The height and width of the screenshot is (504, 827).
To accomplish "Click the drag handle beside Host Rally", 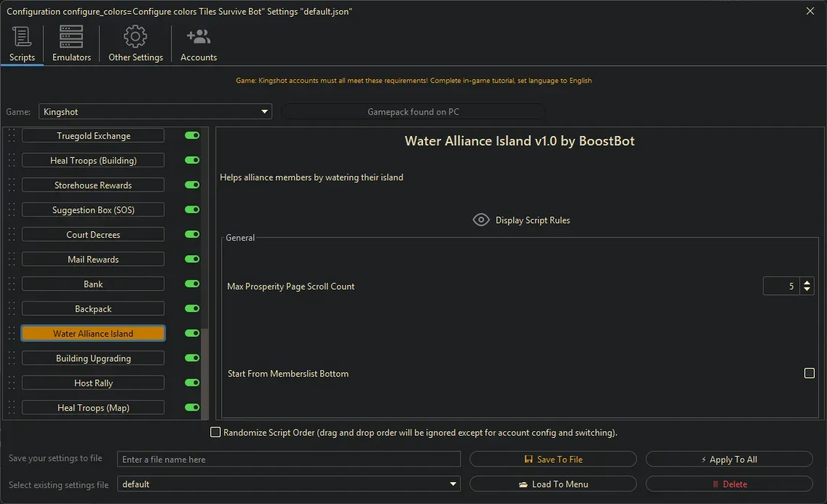I will [x=12, y=383].
